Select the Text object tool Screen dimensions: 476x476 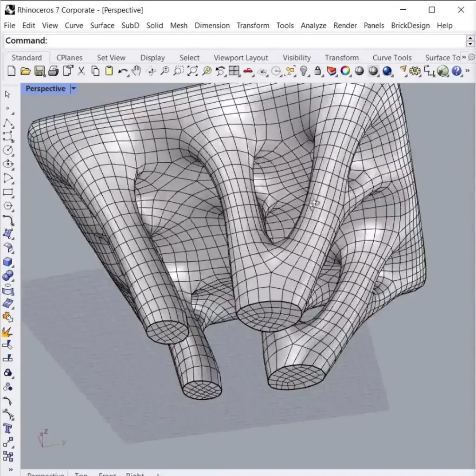point(8,428)
